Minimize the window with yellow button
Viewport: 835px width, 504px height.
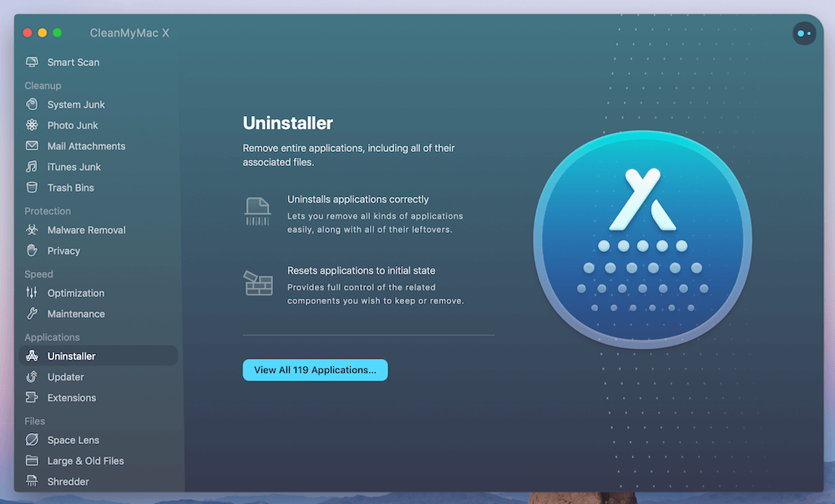[x=42, y=33]
